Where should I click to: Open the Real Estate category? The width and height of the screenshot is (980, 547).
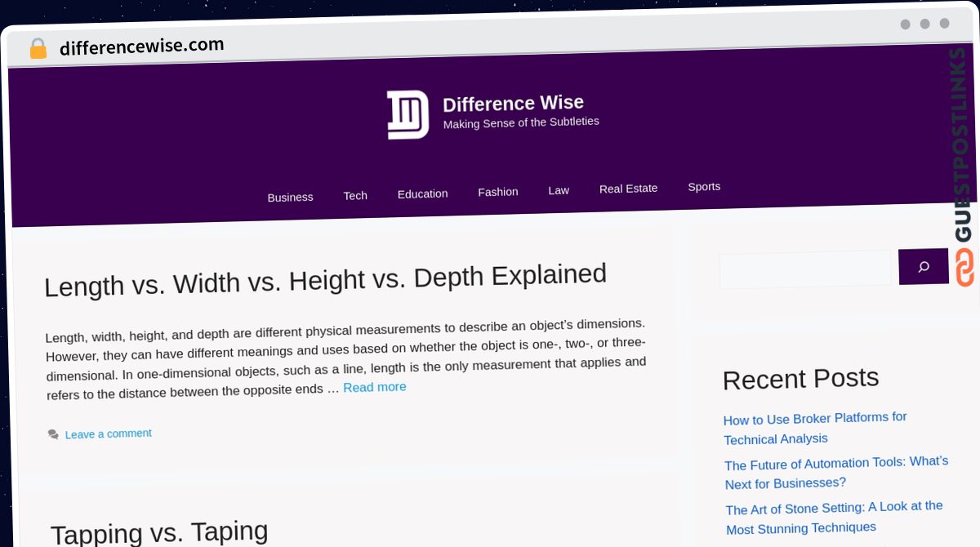[628, 189]
